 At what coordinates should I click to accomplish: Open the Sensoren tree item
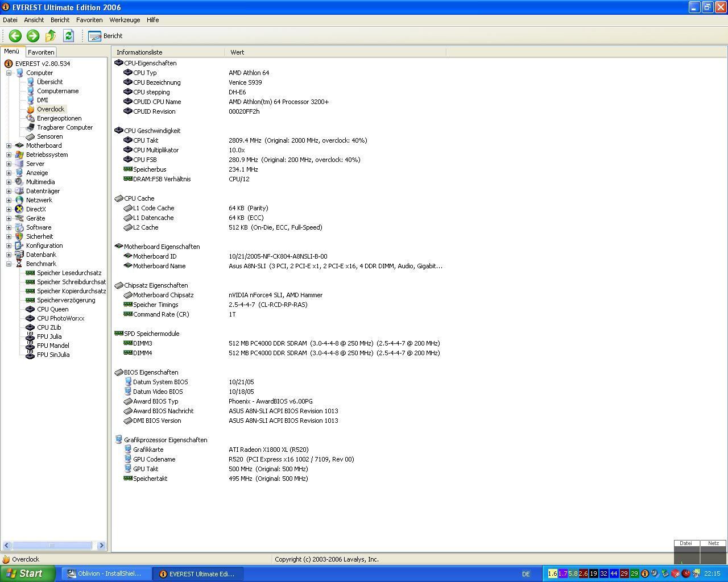[x=50, y=136]
